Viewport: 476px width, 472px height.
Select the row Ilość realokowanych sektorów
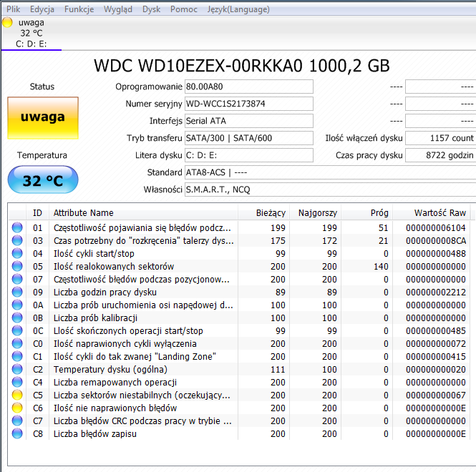click(x=240, y=266)
